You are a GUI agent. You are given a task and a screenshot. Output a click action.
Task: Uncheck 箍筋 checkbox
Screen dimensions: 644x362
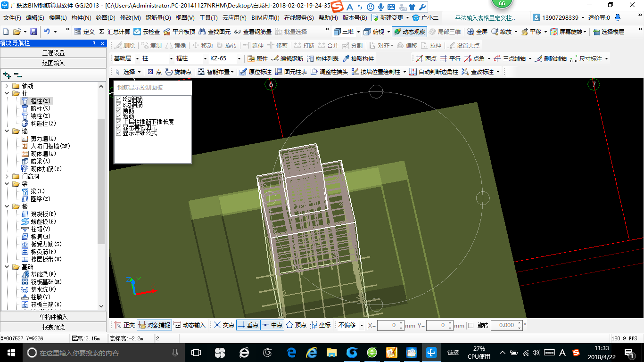tap(118, 116)
